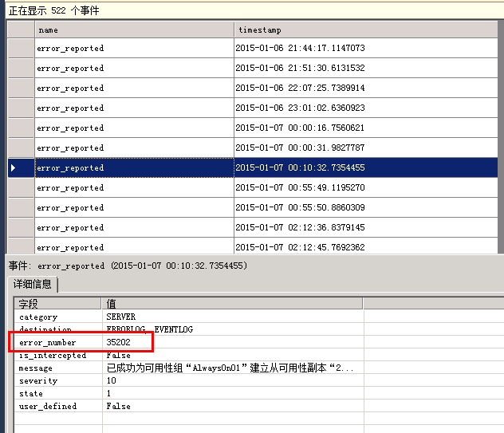Screen dimensions: 504x433
Task: Select the event at 2015-01-07 02:12:36
Action: tap(300, 228)
